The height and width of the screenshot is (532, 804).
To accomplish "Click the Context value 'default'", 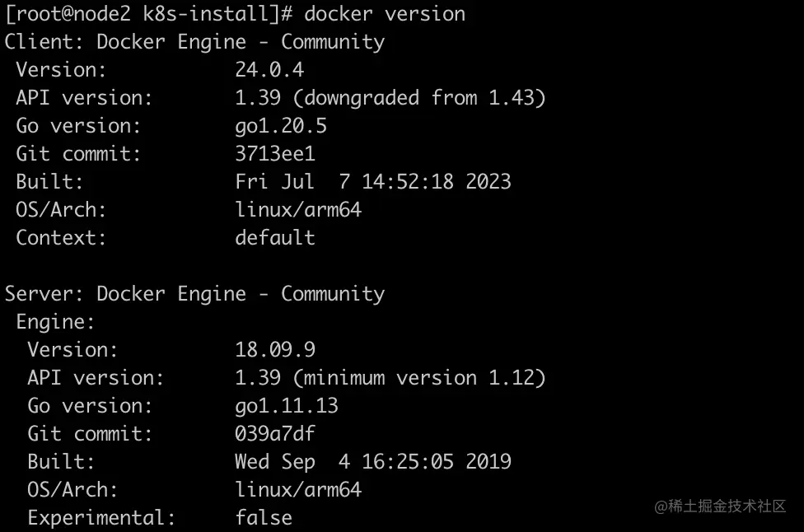I will [x=275, y=238].
